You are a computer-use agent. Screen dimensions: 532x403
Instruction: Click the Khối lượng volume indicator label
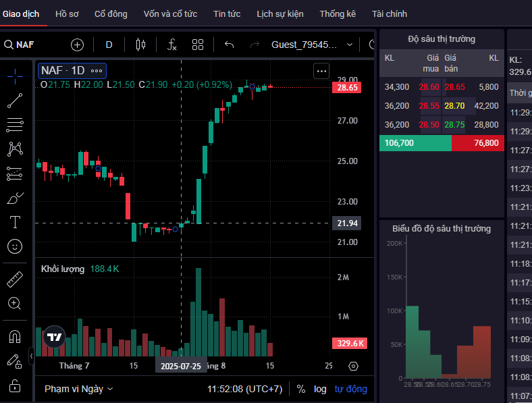(x=63, y=269)
